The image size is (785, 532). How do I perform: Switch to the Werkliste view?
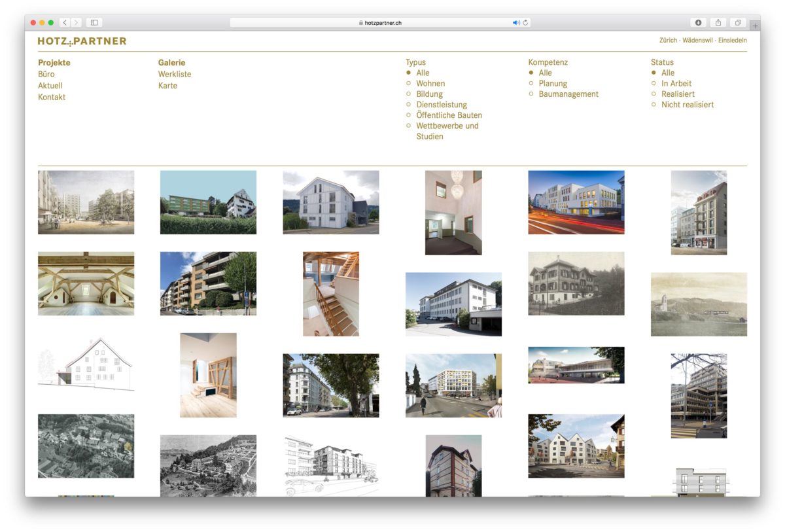coord(175,75)
